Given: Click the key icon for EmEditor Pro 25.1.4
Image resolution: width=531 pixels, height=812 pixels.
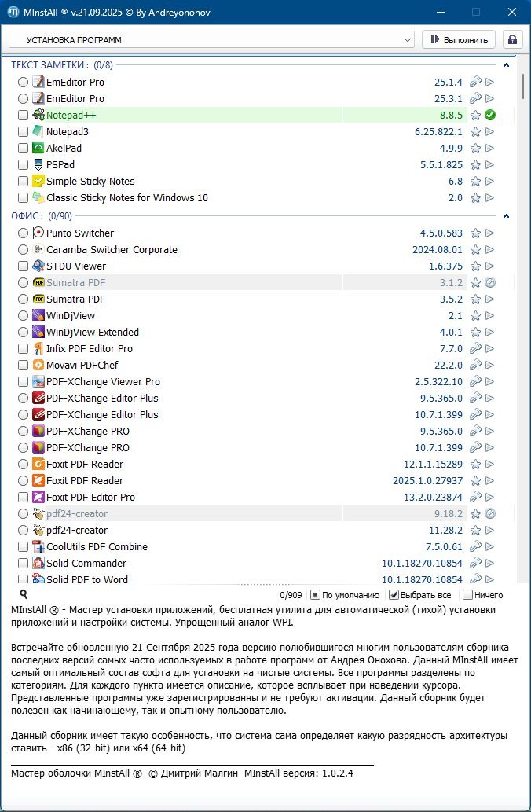Looking at the screenshot, I should click(x=475, y=82).
